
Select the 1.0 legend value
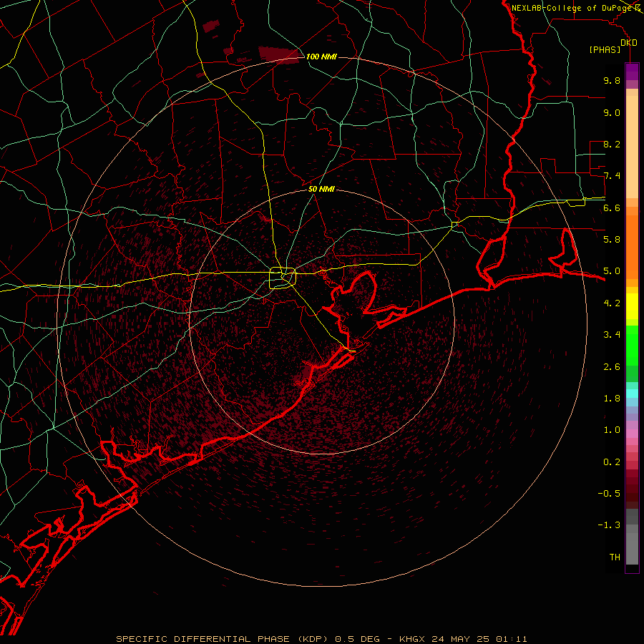(612, 430)
